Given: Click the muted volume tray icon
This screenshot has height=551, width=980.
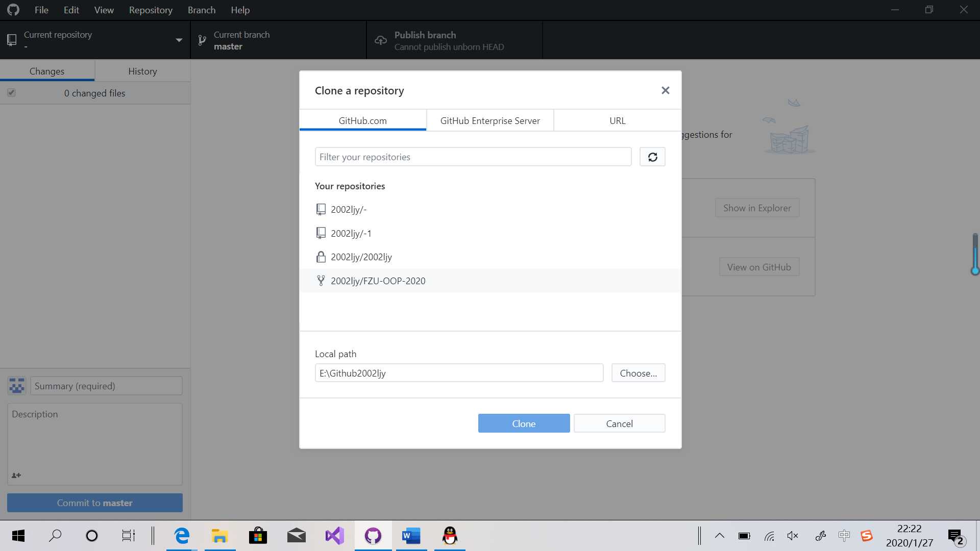Looking at the screenshot, I should pos(793,536).
